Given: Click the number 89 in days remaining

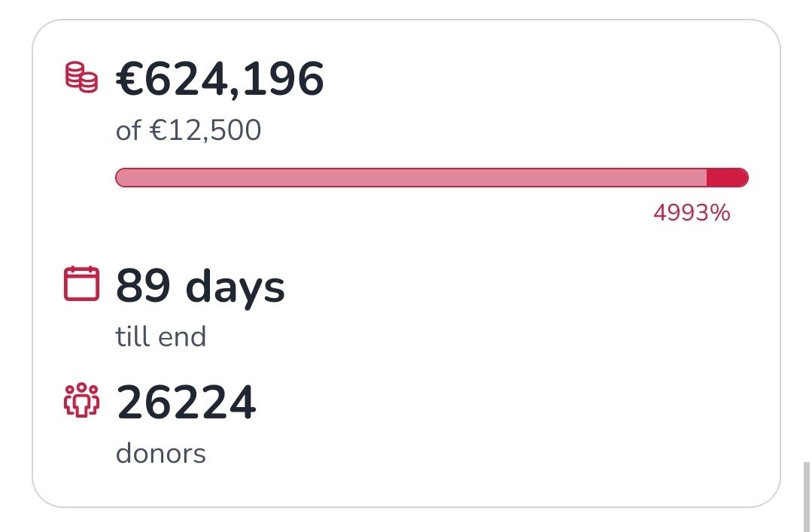Looking at the screenshot, I should [143, 286].
